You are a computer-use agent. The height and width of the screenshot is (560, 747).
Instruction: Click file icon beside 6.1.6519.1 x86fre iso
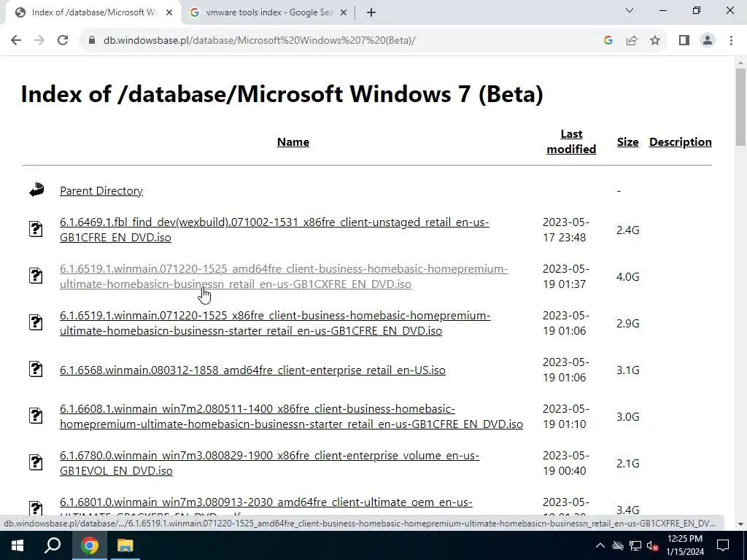coord(36,322)
